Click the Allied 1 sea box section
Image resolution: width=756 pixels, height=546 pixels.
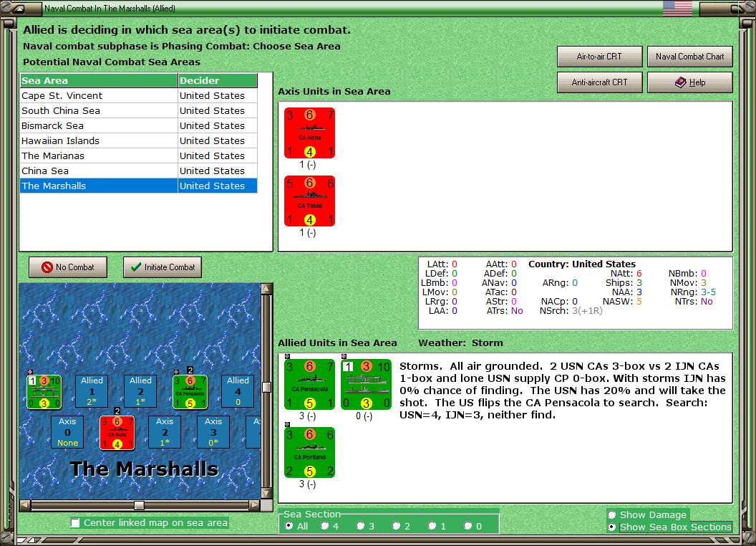[92, 391]
